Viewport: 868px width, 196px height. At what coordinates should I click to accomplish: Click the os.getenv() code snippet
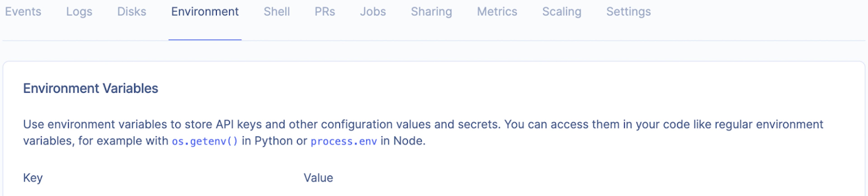(205, 141)
